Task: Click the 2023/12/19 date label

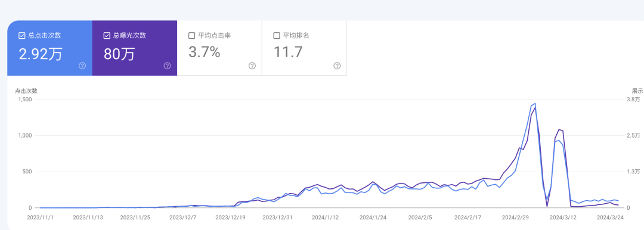Action: [x=231, y=217]
